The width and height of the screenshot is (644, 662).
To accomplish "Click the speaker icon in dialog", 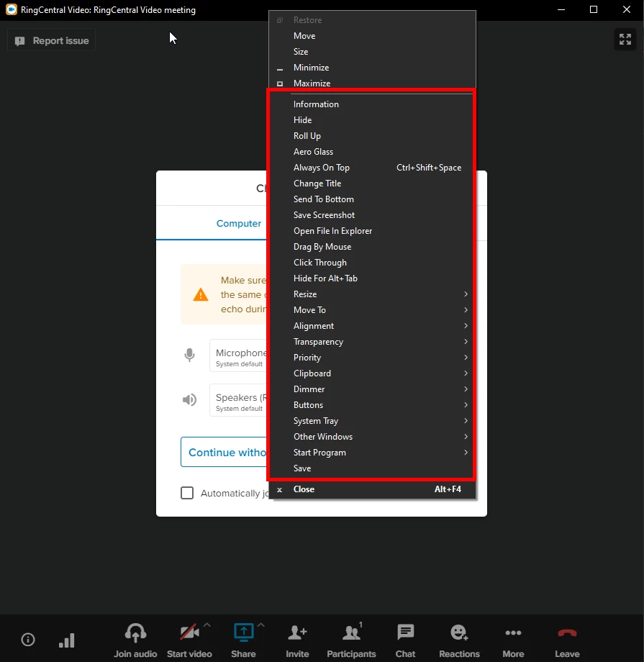I will pos(190,399).
